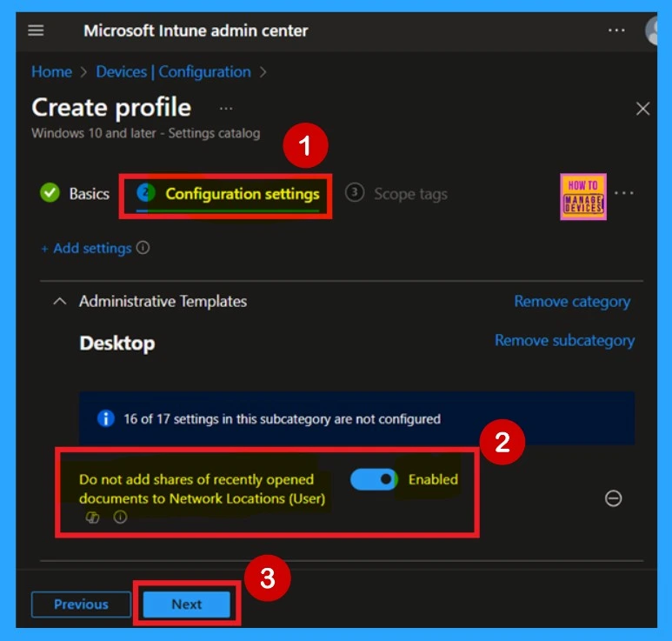The width and height of the screenshot is (672, 641).
Task: Click the Next button
Action: [x=186, y=604]
